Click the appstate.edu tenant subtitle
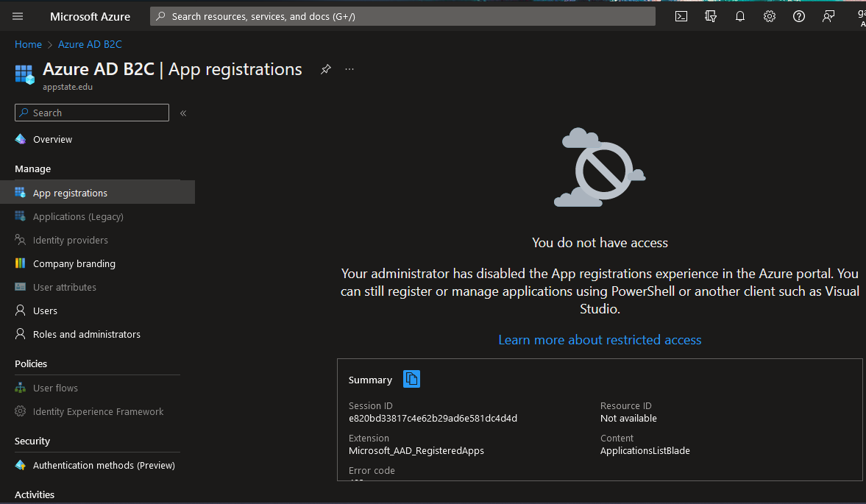 68,88
